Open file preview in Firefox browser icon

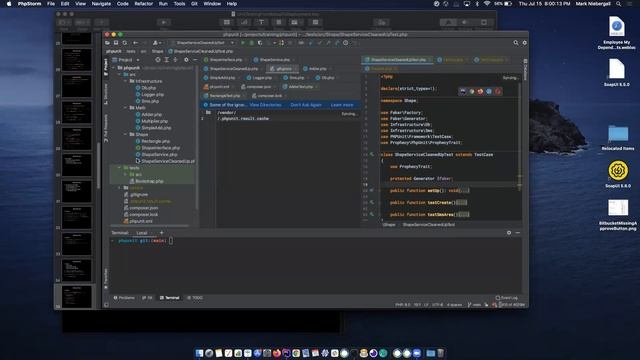[480, 91]
